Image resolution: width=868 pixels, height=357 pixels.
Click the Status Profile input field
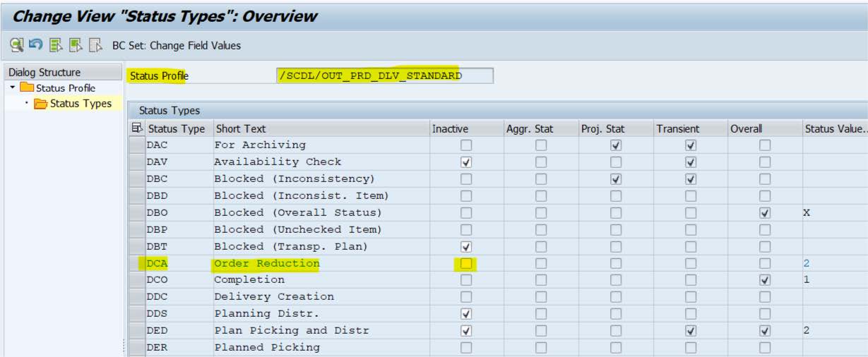tap(385, 75)
